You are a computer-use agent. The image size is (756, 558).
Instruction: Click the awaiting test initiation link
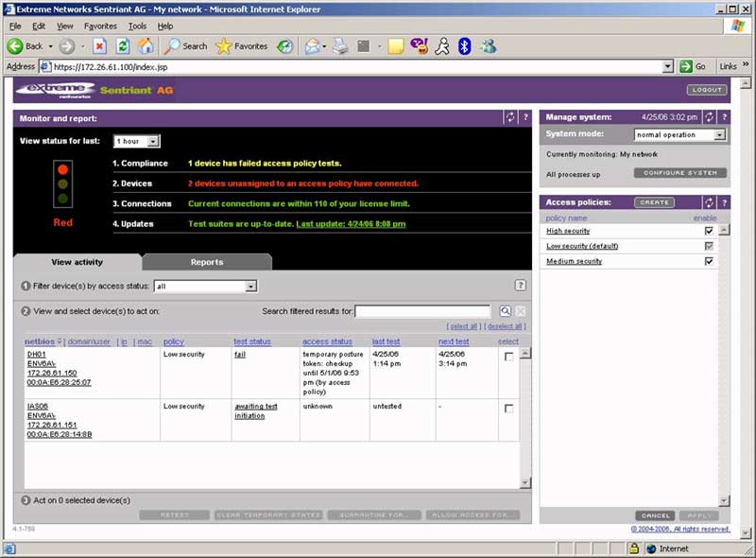click(256, 410)
